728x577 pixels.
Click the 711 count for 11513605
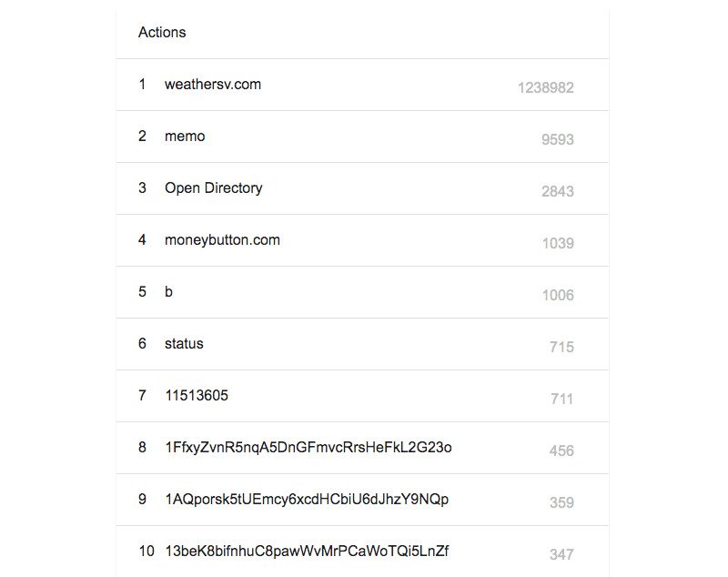click(561, 400)
